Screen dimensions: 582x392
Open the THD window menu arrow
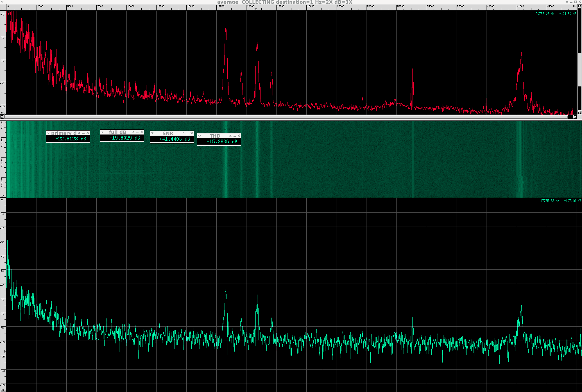(200, 136)
